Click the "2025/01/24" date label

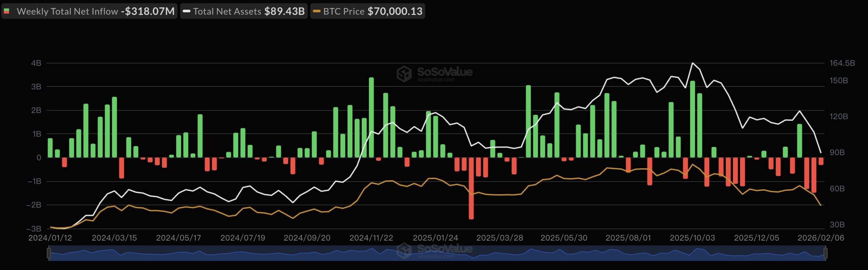(435, 238)
